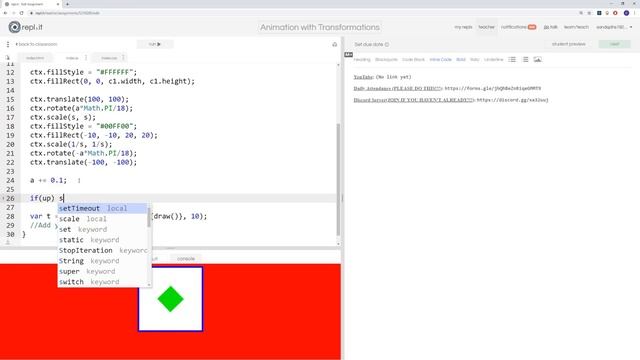
Task: Choose String keyword from autocomplete list
Action: [102, 261]
